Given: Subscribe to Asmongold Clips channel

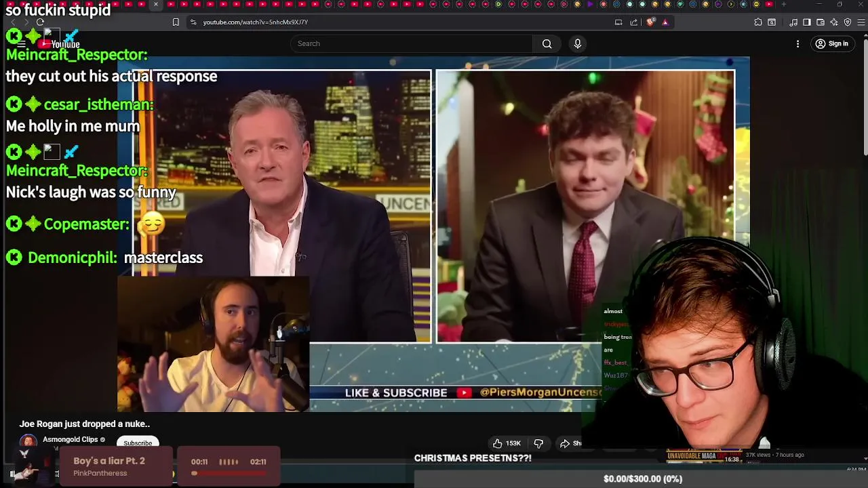Looking at the screenshot, I should [138, 443].
